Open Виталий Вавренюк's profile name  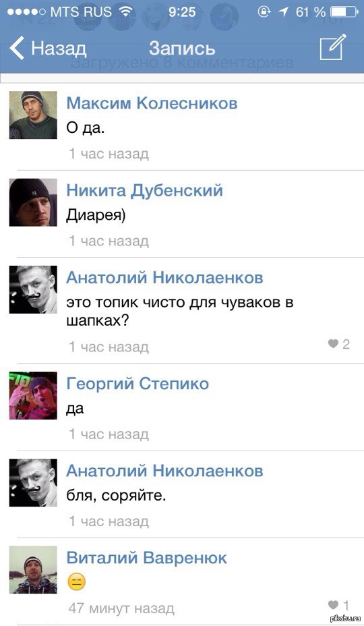coord(146,557)
